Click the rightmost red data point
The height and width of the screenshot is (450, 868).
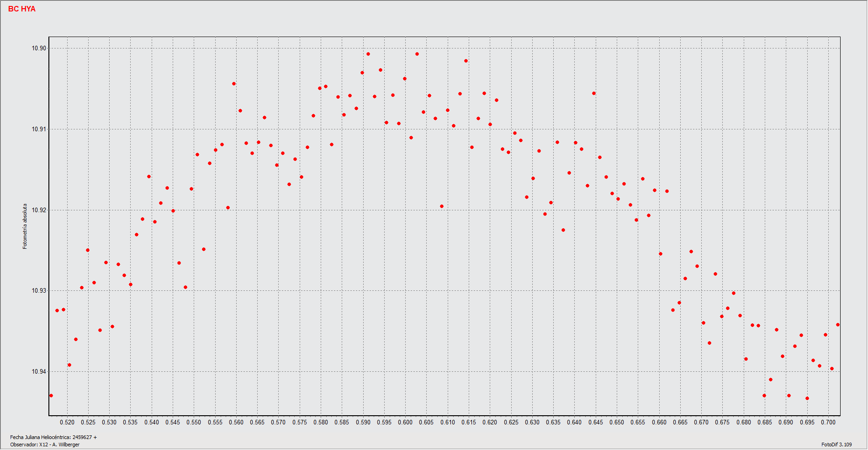coord(838,325)
